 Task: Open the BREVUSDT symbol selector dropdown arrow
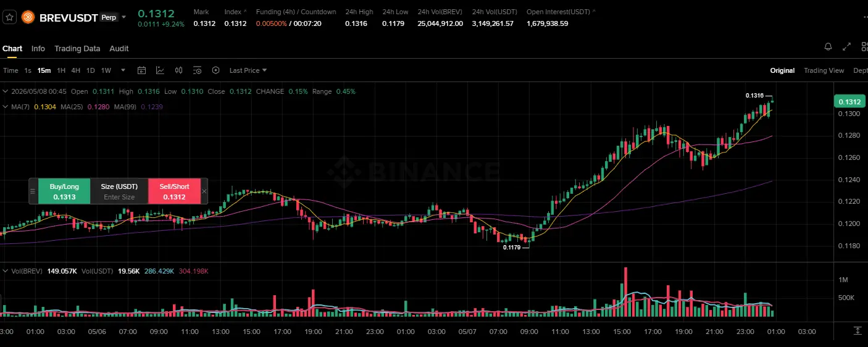click(x=124, y=17)
